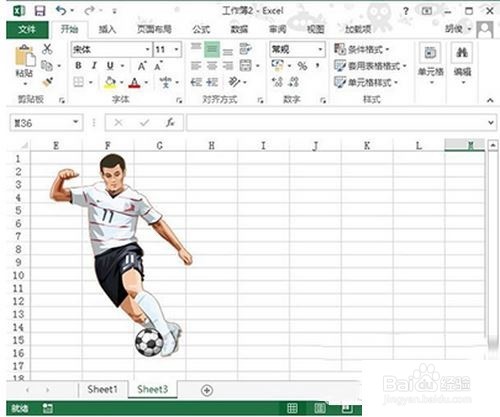Viewport: 500px width, 417px height.
Task: Click the Increase Decimal icon
Action: (277, 82)
